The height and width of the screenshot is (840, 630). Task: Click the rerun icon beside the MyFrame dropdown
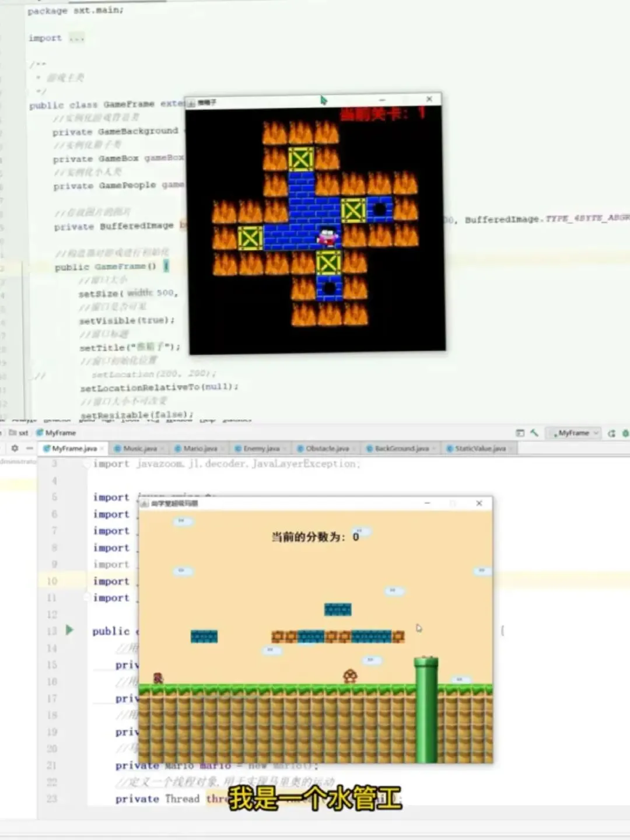[611, 433]
